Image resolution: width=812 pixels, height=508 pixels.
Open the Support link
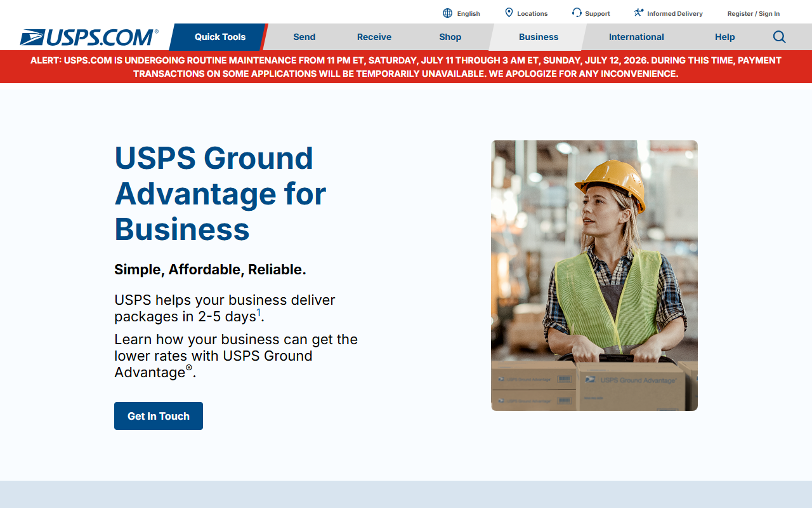[598, 13]
